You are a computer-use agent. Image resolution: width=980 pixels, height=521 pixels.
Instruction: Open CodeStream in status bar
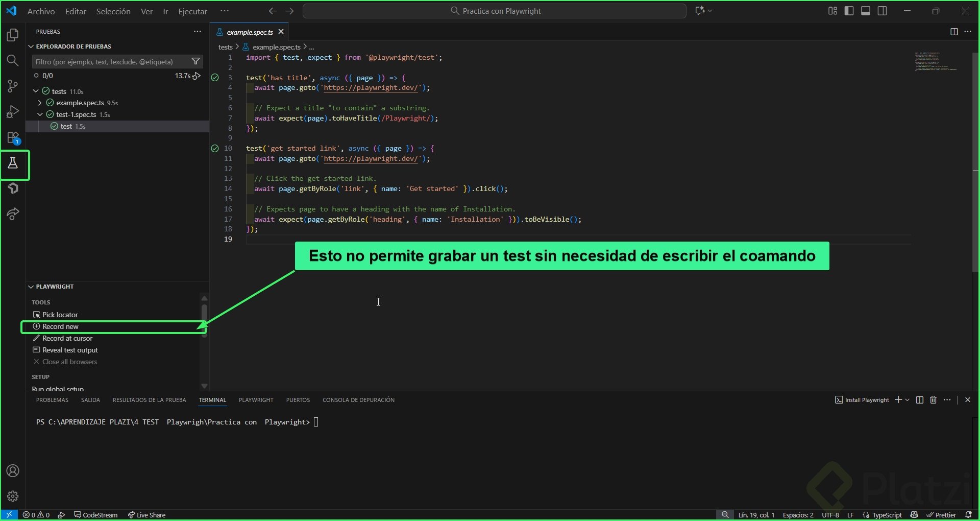click(x=96, y=515)
